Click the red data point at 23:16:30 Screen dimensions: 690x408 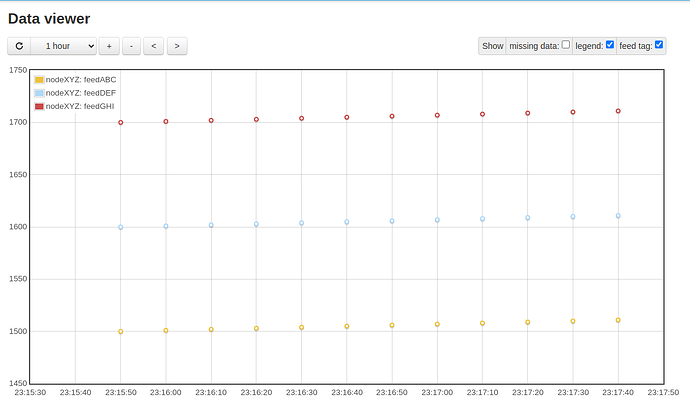click(x=301, y=118)
